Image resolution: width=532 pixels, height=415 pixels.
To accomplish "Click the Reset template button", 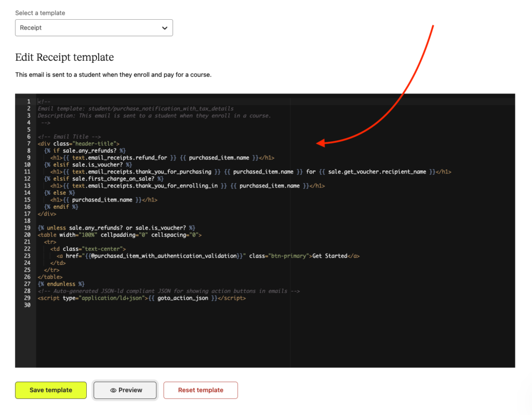I will 201,390.
